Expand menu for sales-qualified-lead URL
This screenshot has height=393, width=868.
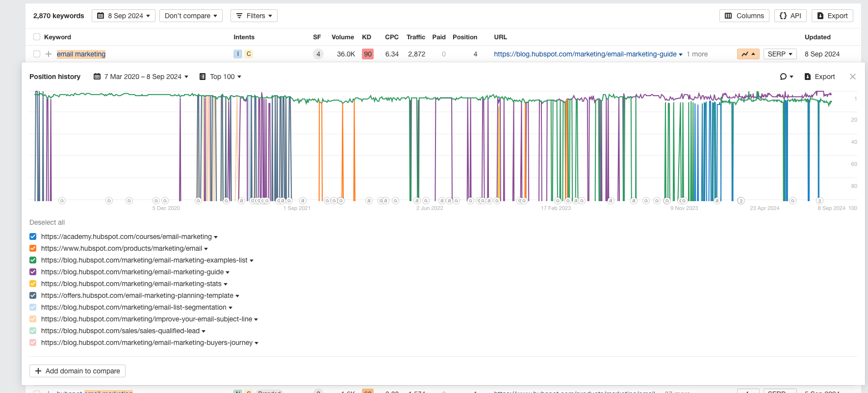(204, 331)
